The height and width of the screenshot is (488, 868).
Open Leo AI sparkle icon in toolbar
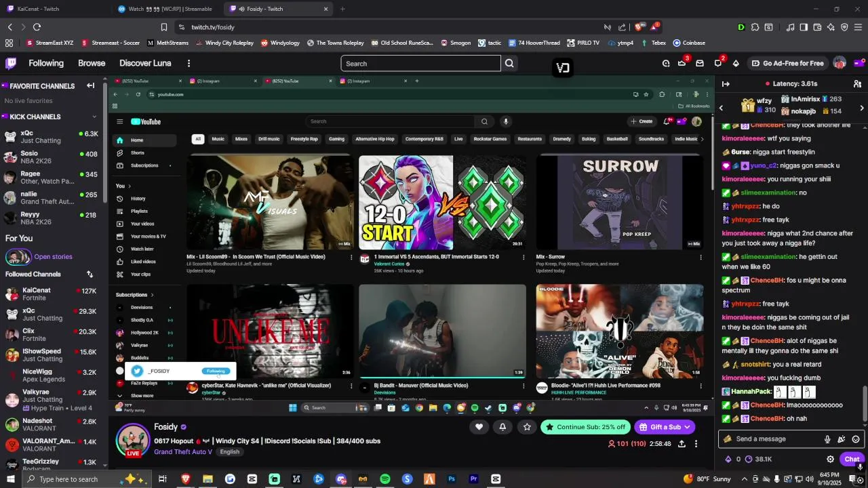pyautogui.click(x=831, y=27)
